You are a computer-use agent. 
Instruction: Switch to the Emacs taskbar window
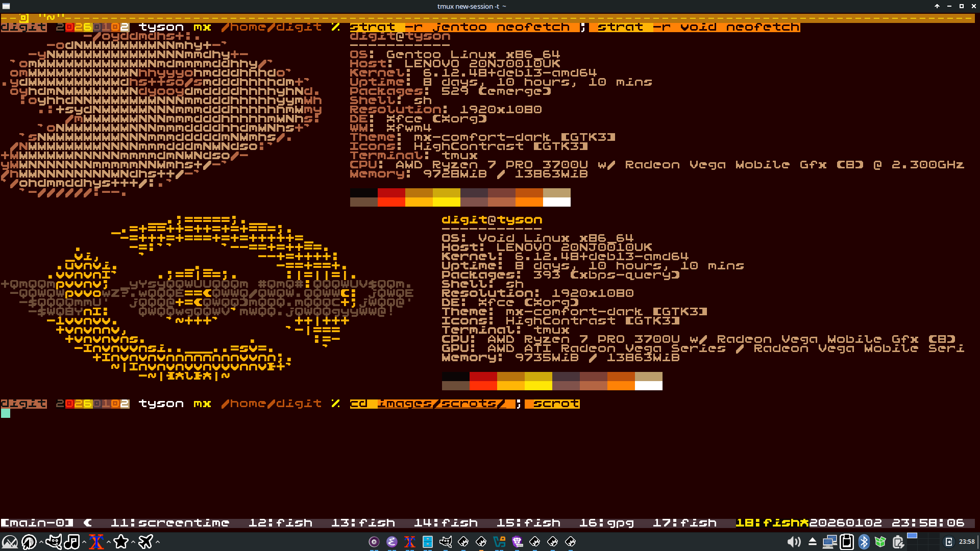pos(391,542)
